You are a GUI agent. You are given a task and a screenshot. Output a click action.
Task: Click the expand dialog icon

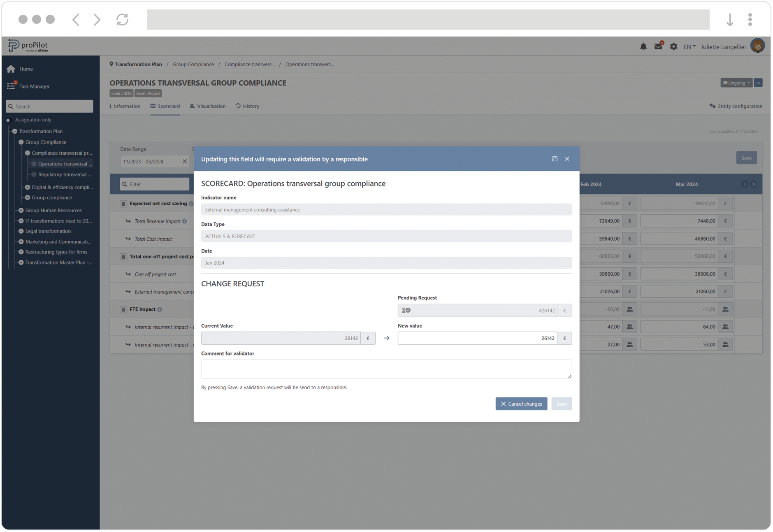point(555,159)
